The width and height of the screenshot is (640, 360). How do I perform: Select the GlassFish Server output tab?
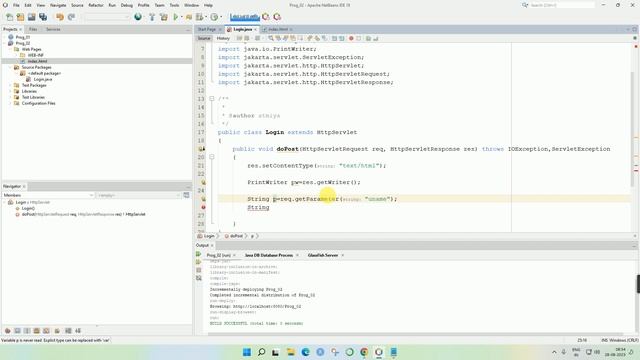[x=323, y=255]
